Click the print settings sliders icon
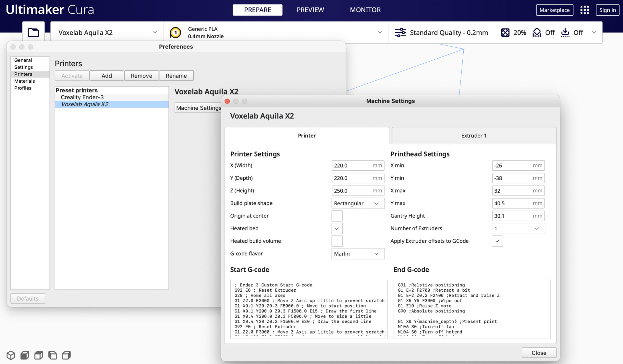 click(400, 32)
